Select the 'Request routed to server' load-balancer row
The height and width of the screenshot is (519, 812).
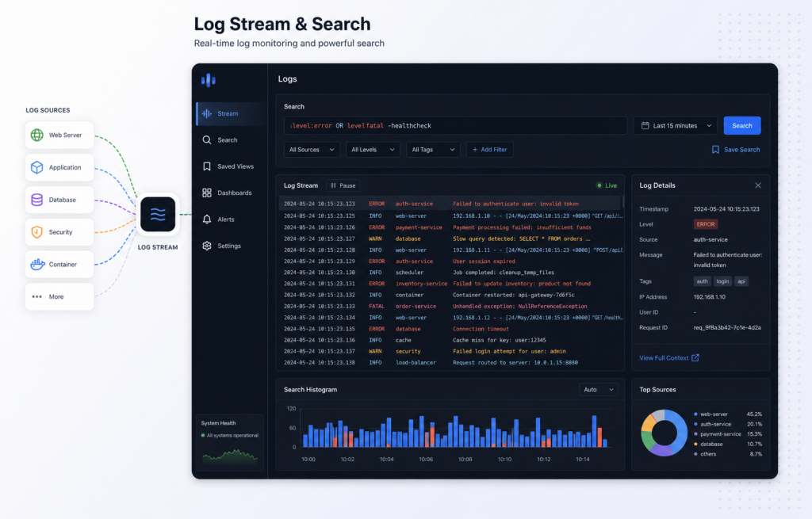pyautogui.click(x=450, y=363)
